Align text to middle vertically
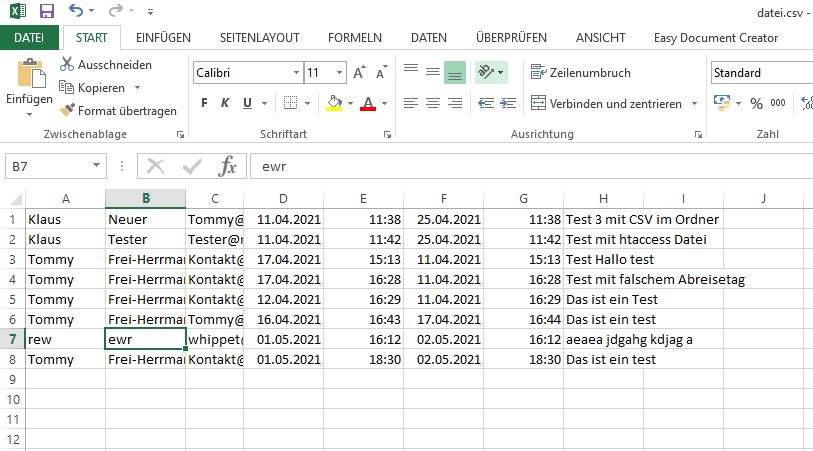Image resolution: width=813 pixels, height=451 pixels. (x=432, y=72)
